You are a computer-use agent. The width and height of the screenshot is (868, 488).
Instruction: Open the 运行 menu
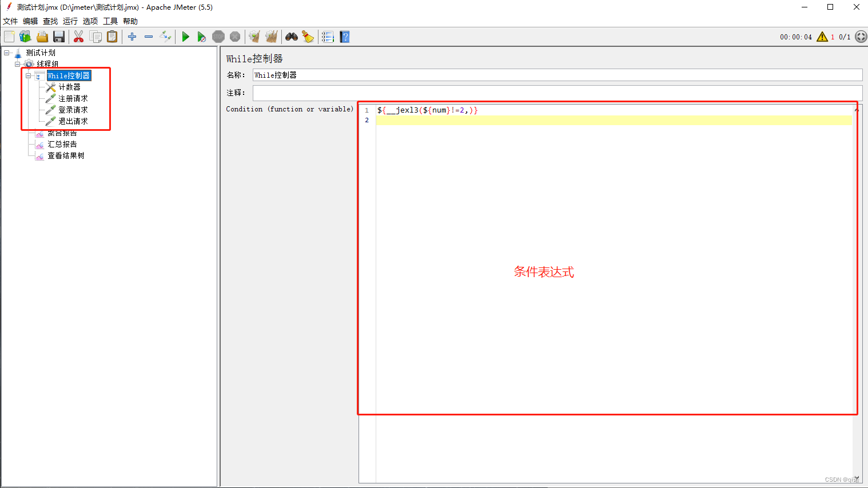pos(70,21)
